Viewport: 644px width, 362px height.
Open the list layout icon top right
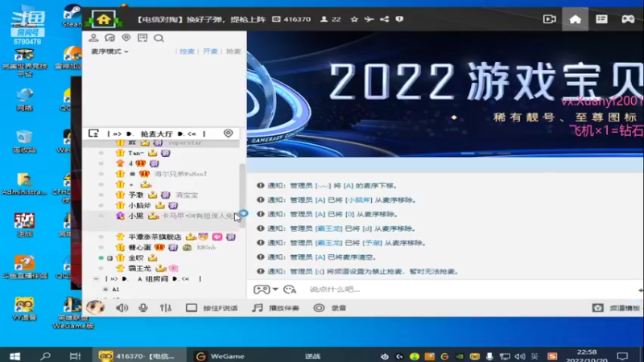601,19
